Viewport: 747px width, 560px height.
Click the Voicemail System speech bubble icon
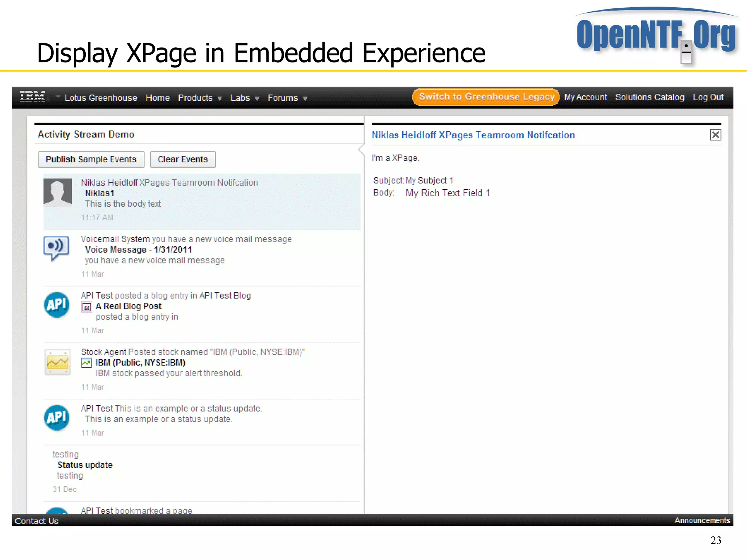(x=57, y=248)
